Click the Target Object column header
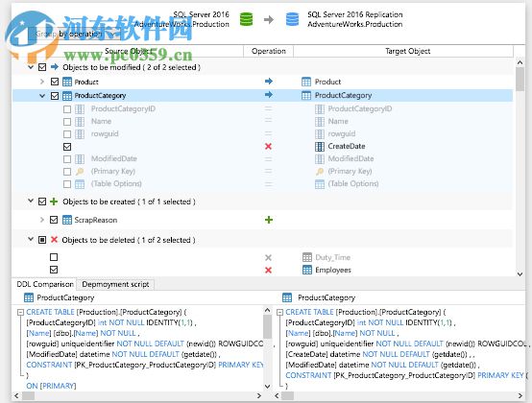 pos(403,51)
